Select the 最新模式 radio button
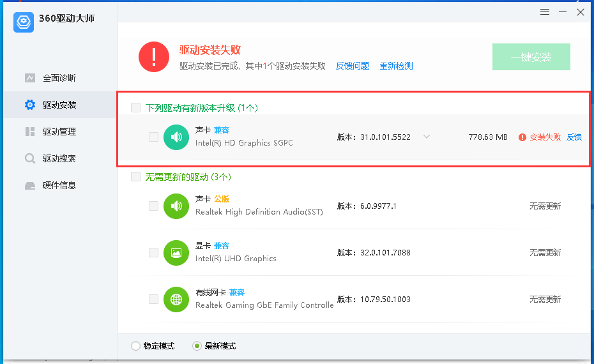The width and height of the screenshot is (594, 364). point(197,346)
